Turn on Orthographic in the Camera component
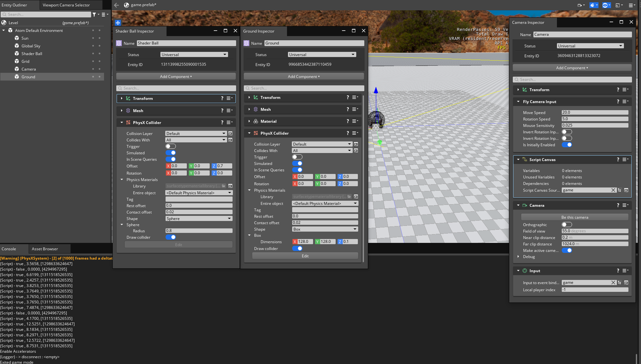The image size is (641, 364). (x=567, y=225)
